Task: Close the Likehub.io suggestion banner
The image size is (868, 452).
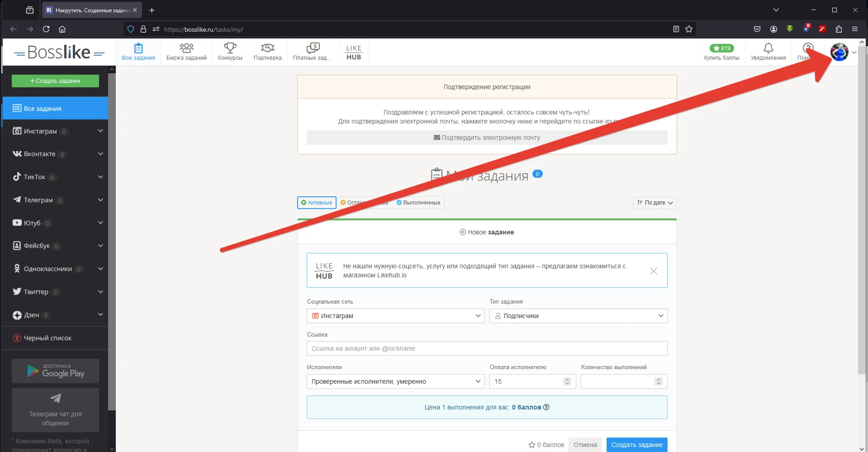Action: [x=653, y=271]
